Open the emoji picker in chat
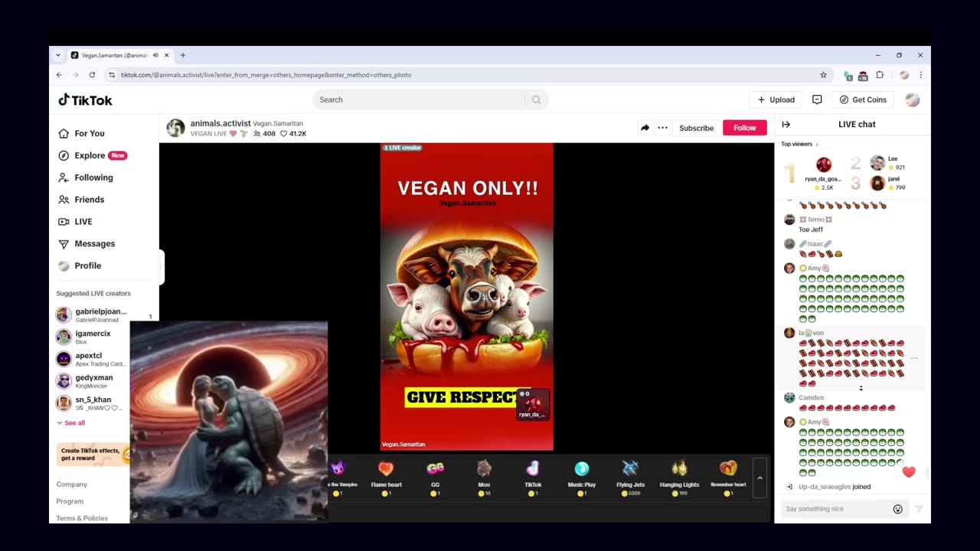 click(898, 509)
